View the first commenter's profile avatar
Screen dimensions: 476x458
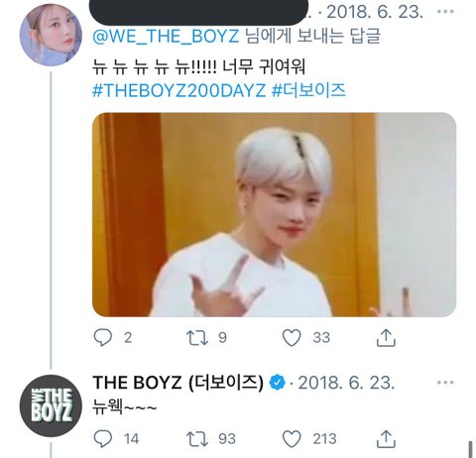(51, 35)
